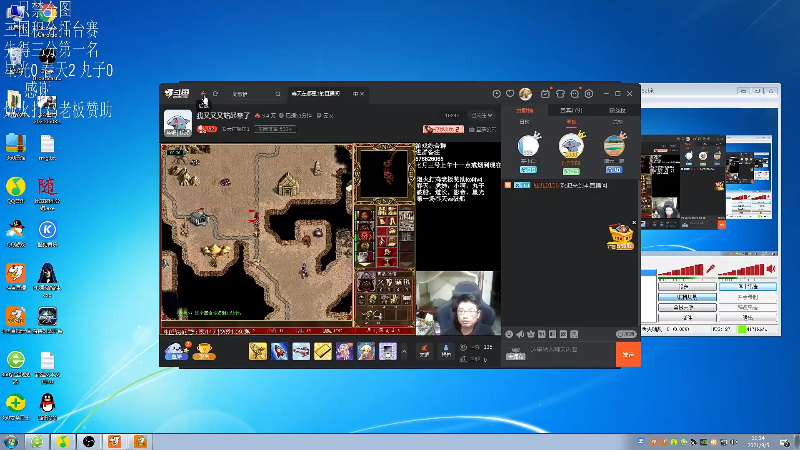Image resolution: width=800 pixels, height=450 pixels.
Task: Toggle the pill switch in the chat toolbar
Action: [x=626, y=334]
